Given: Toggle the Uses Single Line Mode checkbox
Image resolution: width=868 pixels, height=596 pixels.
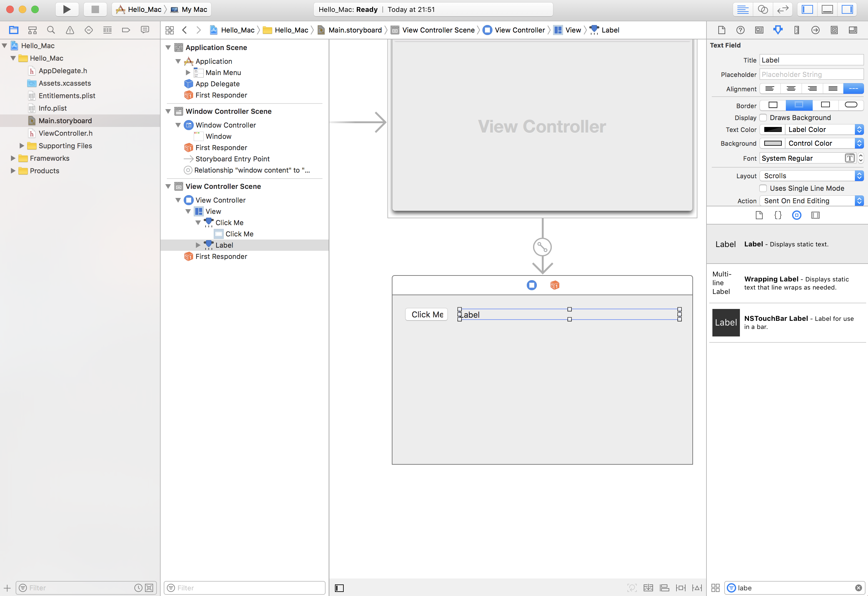Looking at the screenshot, I should (764, 188).
